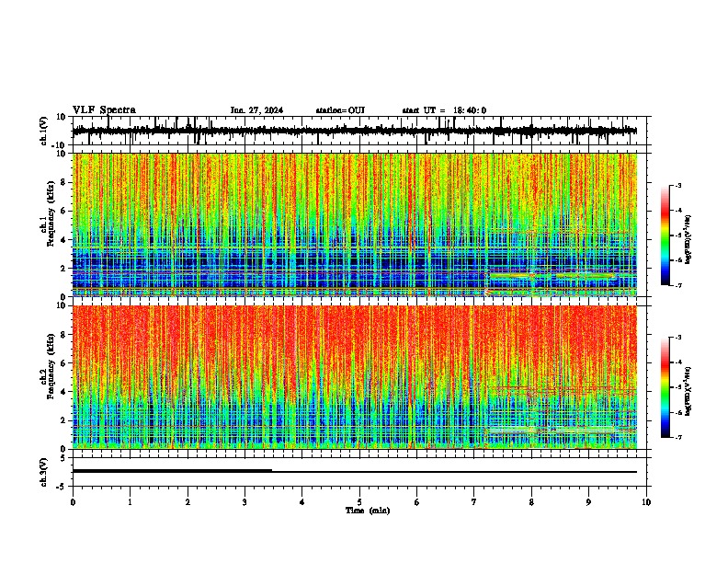Click the start UT "18:40:0" time text
Viewport: 728px width, 563px height.
coord(470,110)
